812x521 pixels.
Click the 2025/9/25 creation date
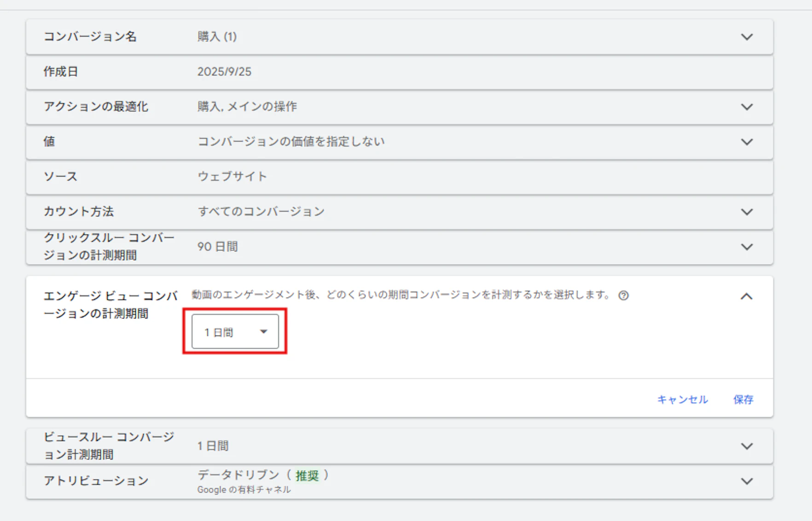[224, 72]
